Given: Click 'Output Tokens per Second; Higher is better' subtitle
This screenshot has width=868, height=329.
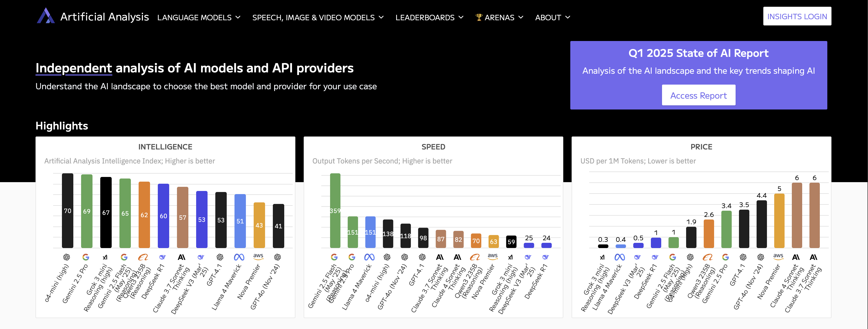Looking at the screenshot, I should pyautogui.click(x=382, y=161).
